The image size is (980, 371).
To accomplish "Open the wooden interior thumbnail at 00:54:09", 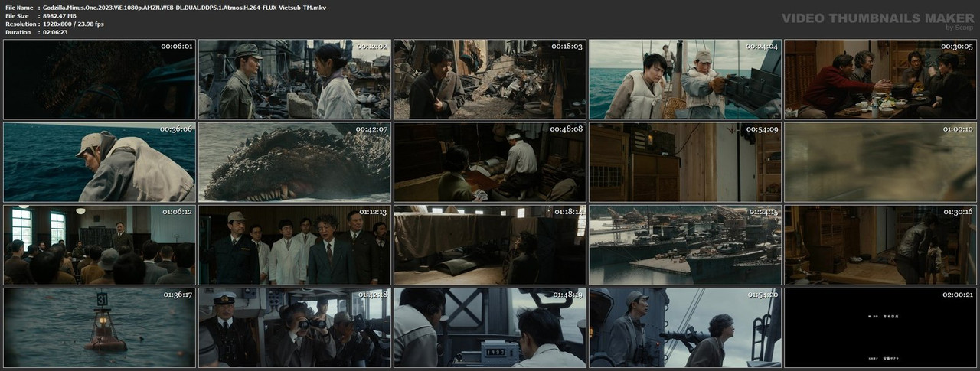I will point(685,162).
